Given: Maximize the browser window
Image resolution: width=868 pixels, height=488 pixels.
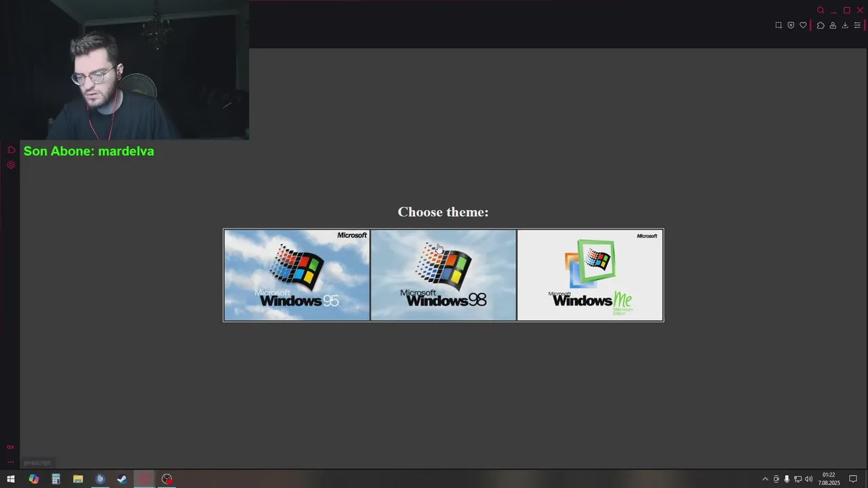Looking at the screenshot, I should [847, 10].
